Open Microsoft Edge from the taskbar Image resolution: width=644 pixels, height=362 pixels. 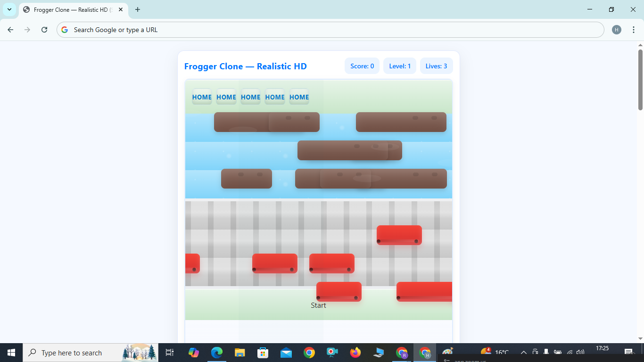[216, 353]
